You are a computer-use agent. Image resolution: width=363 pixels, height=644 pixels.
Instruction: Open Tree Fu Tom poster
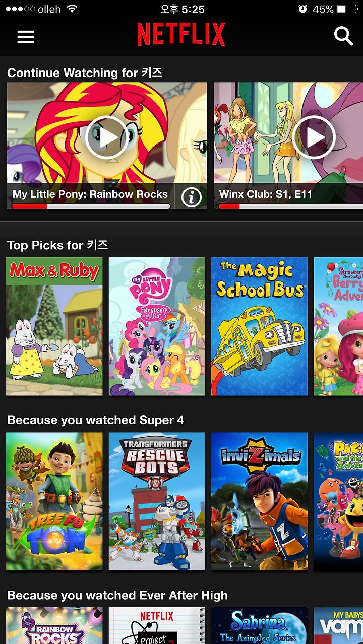point(54,502)
